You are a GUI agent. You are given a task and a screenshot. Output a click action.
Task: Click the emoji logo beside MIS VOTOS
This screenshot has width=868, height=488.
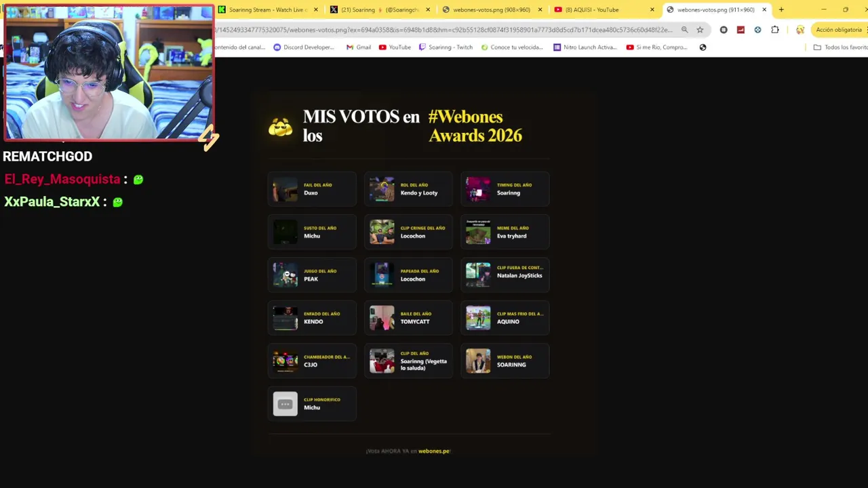(281, 127)
